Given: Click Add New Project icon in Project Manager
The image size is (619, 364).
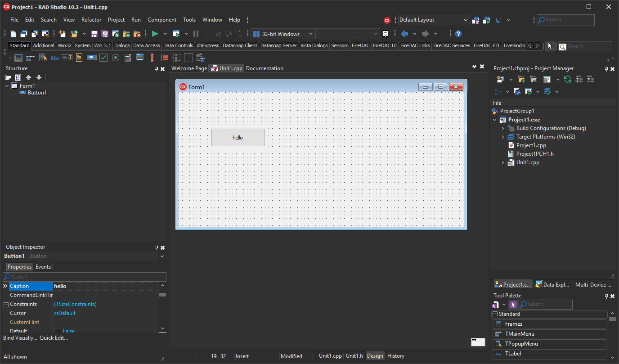Looking at the screenshot, I should point(500,79).
